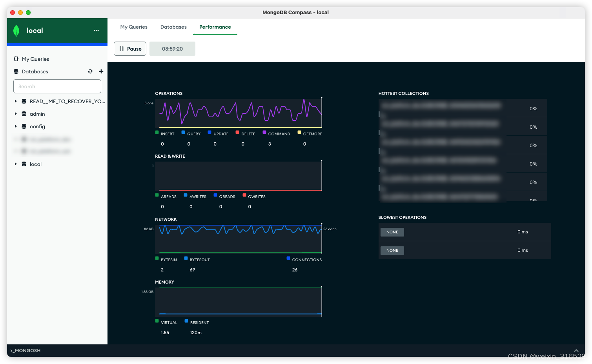Viewport: 592px width, 364px height.
Task: Open My Queries in the sidebar
Action: coord(35,59)
